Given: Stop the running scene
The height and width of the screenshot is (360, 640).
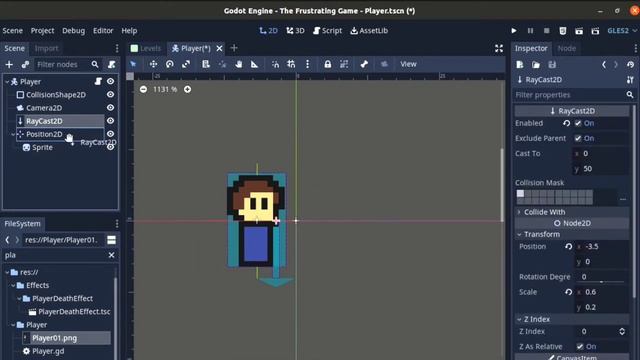Looking at the screenshot, I should click(x=547, y=31).
